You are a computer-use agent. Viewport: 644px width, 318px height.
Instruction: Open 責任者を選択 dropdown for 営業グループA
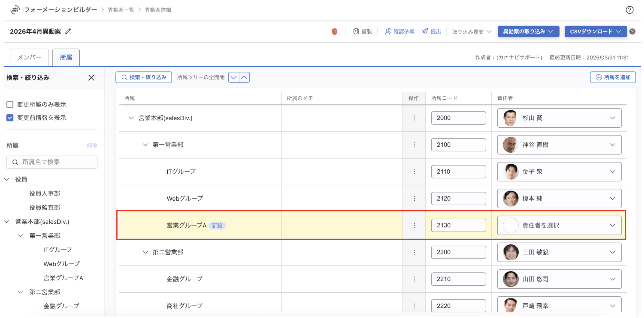point(559,225)
